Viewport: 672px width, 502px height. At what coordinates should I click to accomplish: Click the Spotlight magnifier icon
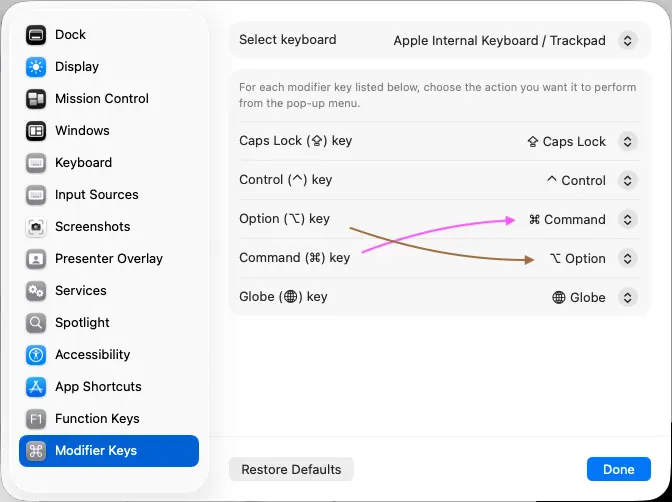(x=36, y=323)
